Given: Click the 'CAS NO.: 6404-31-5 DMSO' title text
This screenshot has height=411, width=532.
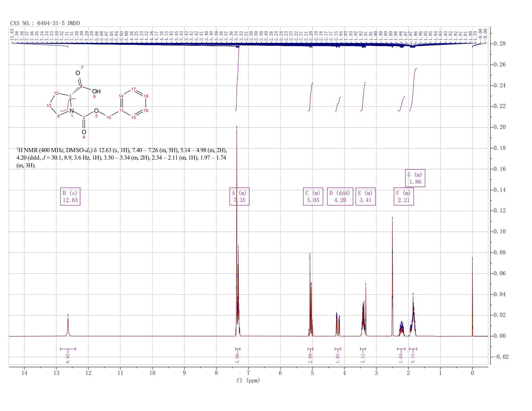Looking at the screenshot, I should [45, 23].
